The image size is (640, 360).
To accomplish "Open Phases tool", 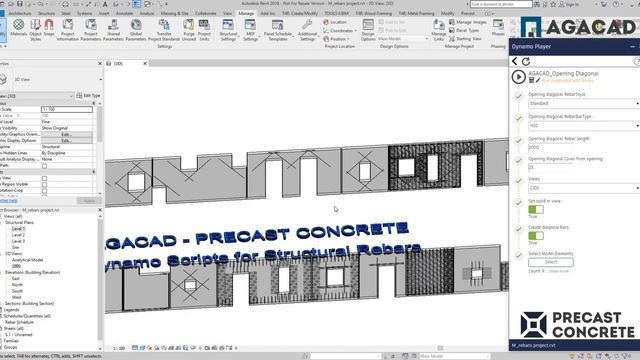I will click(498, 28).
